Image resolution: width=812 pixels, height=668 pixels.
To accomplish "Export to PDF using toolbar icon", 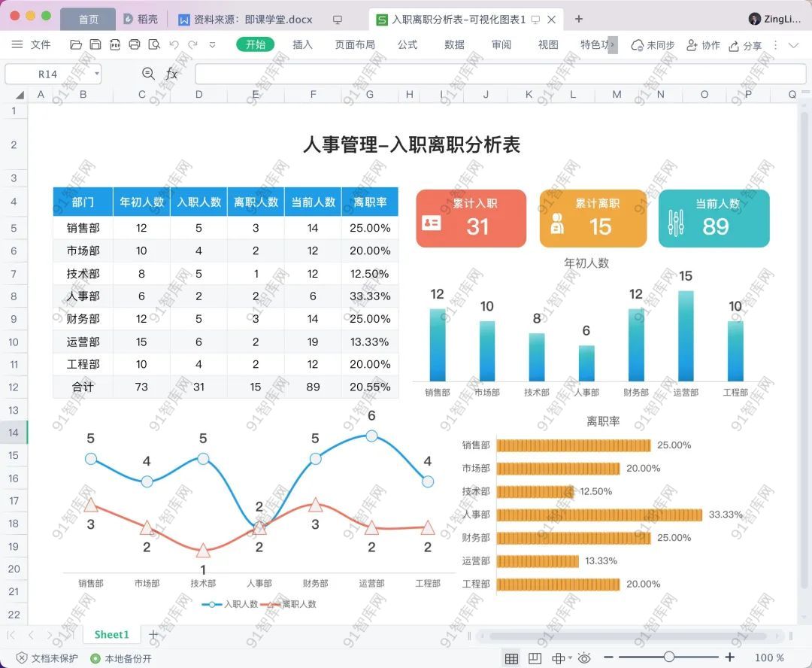I will [x=115, y=45].
